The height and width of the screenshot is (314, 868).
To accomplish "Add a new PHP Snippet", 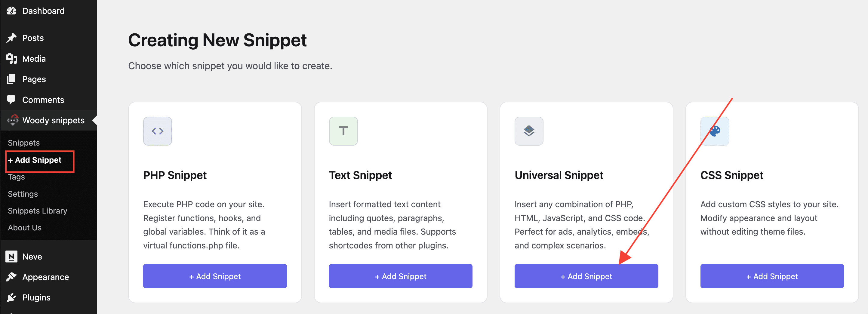I will point(215,276).
